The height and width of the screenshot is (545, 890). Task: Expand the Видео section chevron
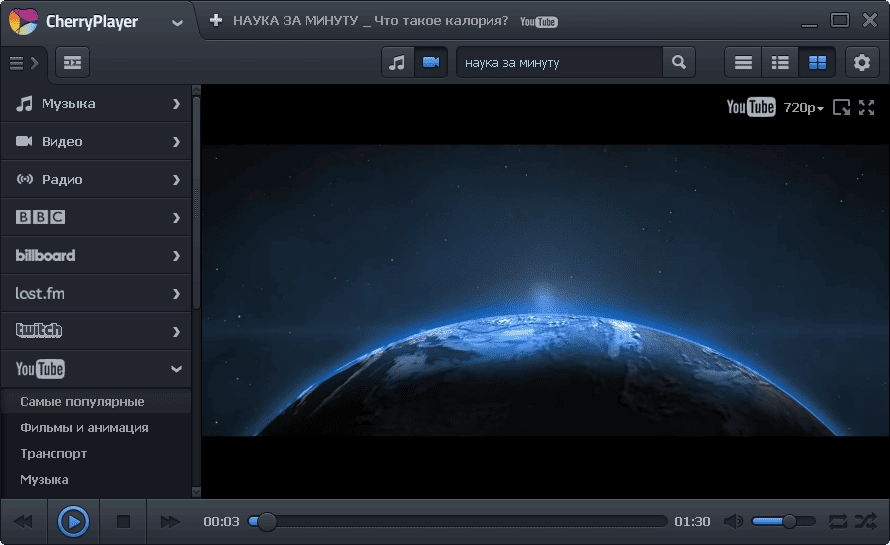177,142
